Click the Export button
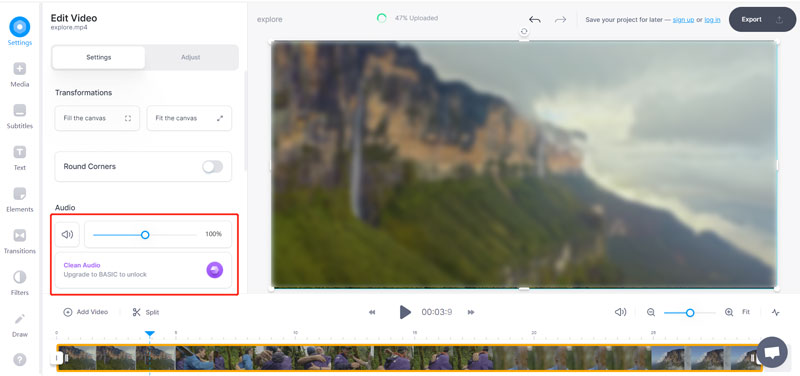This screenshot has height=376, width=800. [762, 19]
